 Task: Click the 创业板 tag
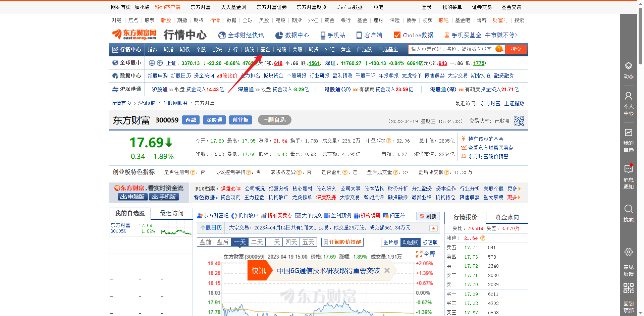pyautogui.click(x=240, y=120)
